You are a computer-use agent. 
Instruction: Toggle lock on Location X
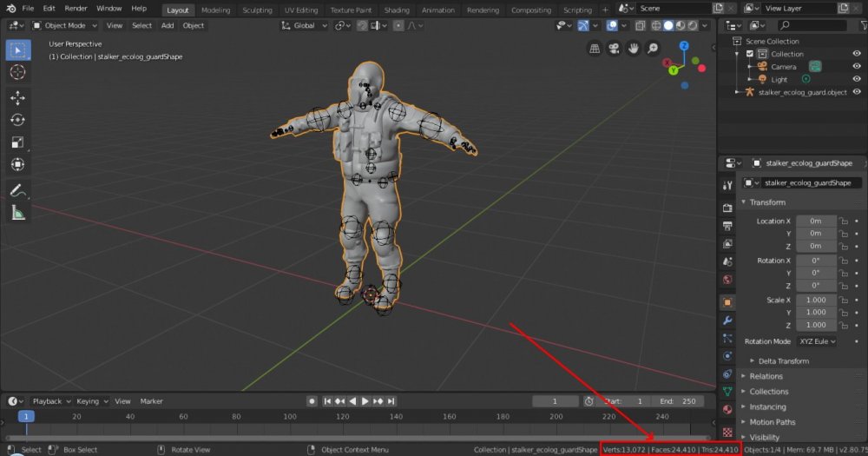[843, 221]
